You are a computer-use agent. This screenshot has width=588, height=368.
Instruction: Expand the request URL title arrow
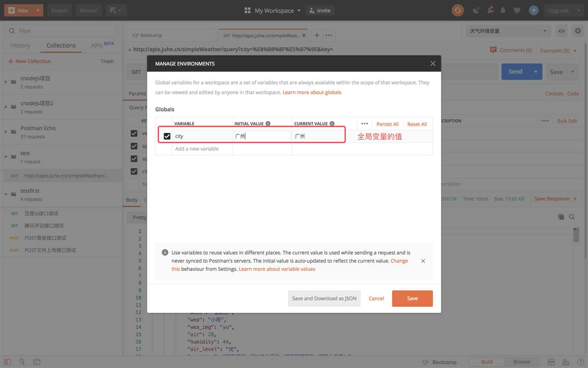click(130, 49)
